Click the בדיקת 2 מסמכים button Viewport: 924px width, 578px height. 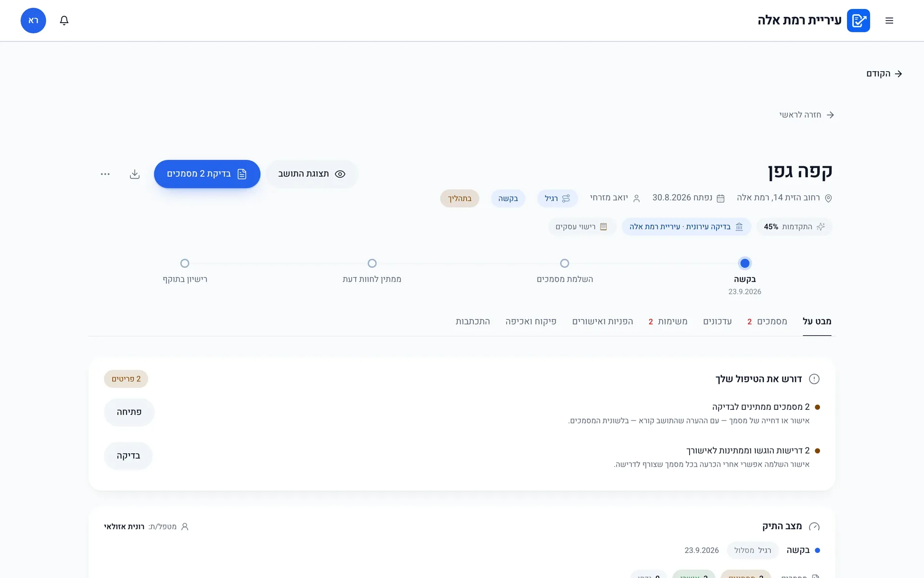point(207,174)
